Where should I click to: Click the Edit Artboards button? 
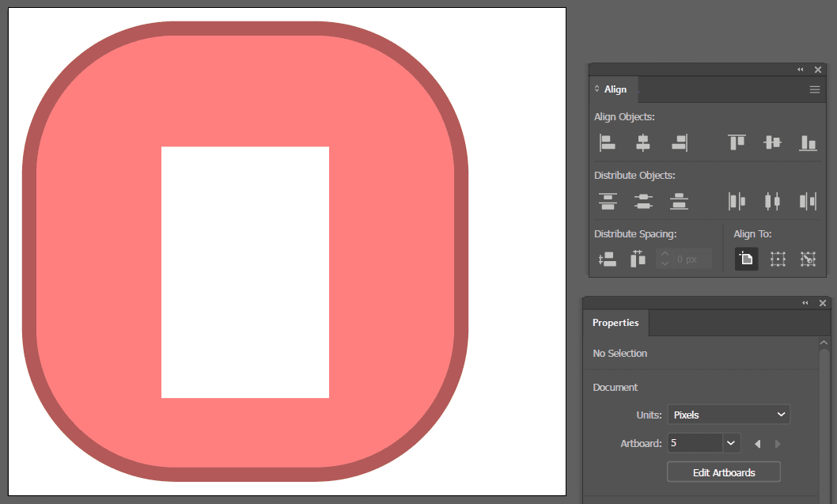point(724,472)
